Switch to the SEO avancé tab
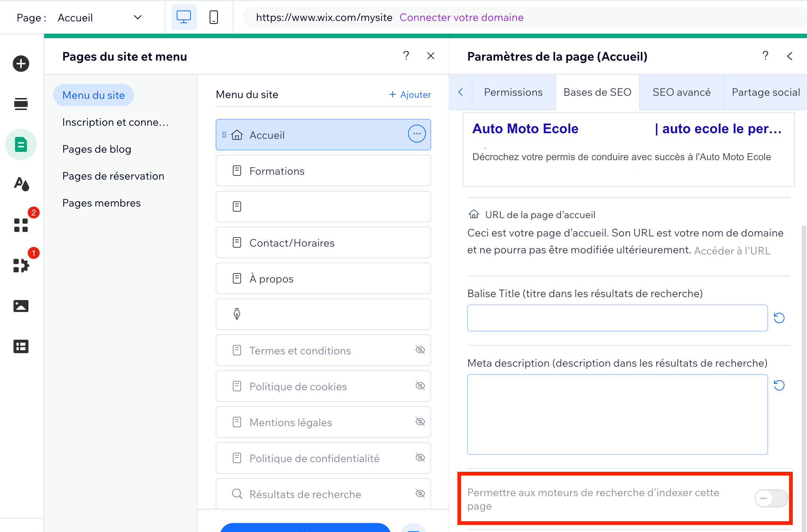The width and height of the screenshot is (807, 532). point(682,92)
